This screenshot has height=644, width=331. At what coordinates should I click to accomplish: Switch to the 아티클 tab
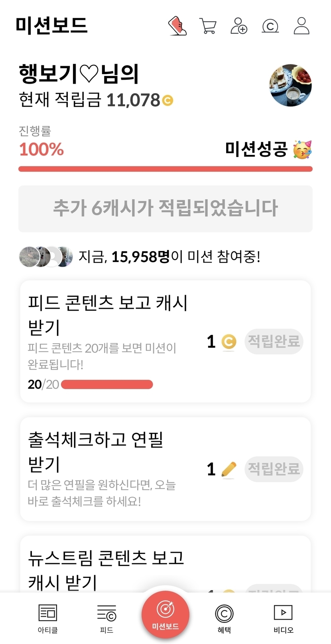47,618
